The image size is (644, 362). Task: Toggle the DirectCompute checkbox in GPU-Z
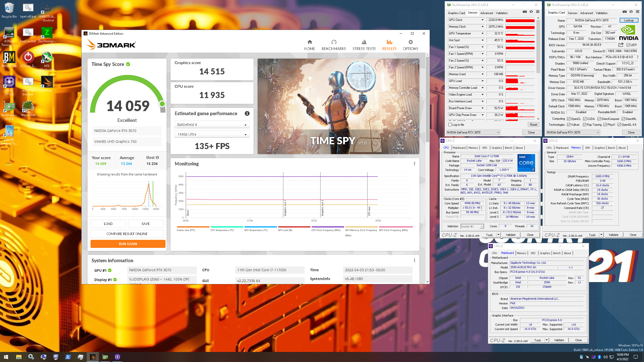599,119
